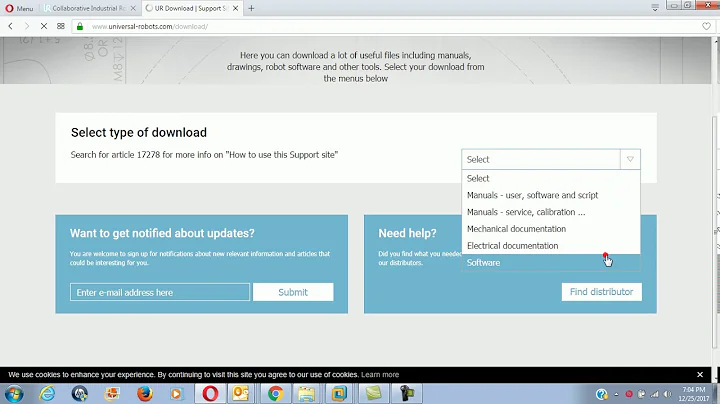Image resolution: width=720 pixels, height=404 pixels.
Task: Open the green notes taskbar icon
Action: [373, 394]
